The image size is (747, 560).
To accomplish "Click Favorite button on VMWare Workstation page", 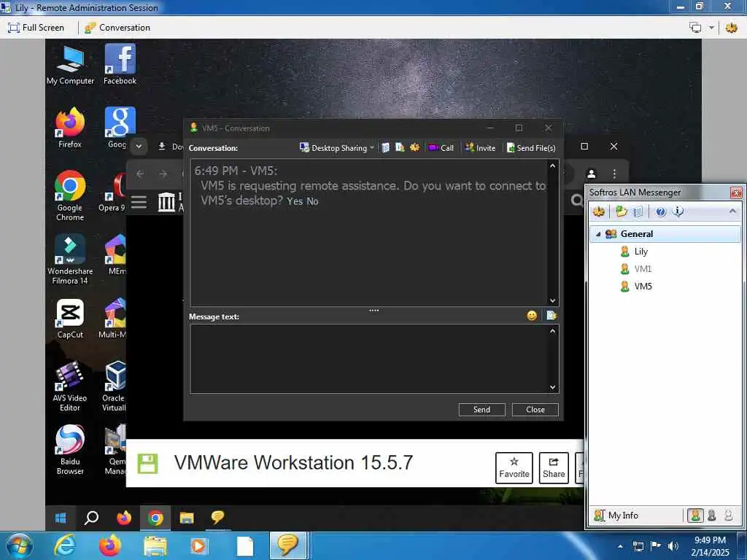I will coord(514,467).
